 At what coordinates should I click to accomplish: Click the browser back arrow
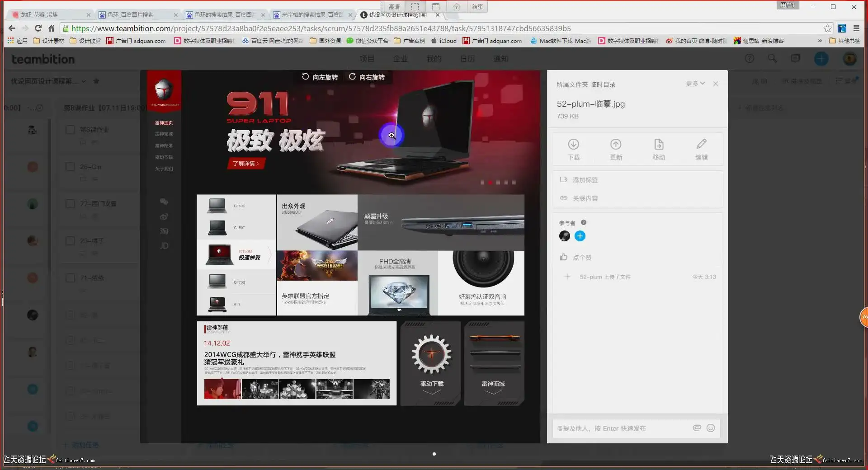coord(12,28)
